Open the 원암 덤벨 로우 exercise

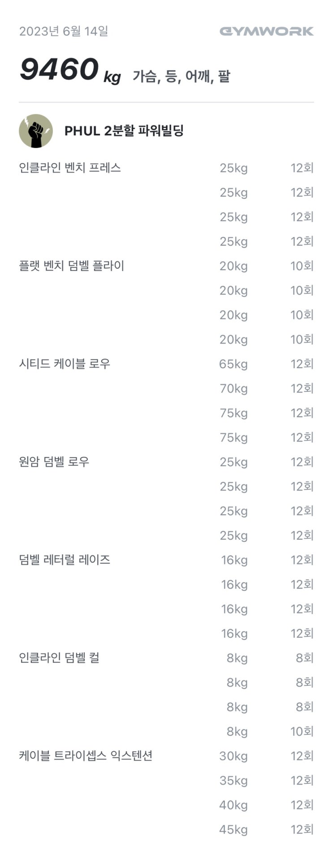(54, 462)
